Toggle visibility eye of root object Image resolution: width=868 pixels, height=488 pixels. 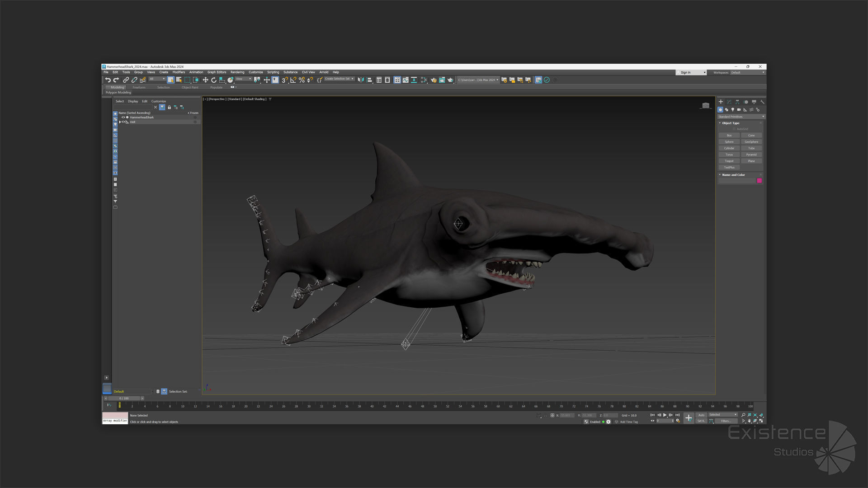pyautogui.click(x=123, y=122)
